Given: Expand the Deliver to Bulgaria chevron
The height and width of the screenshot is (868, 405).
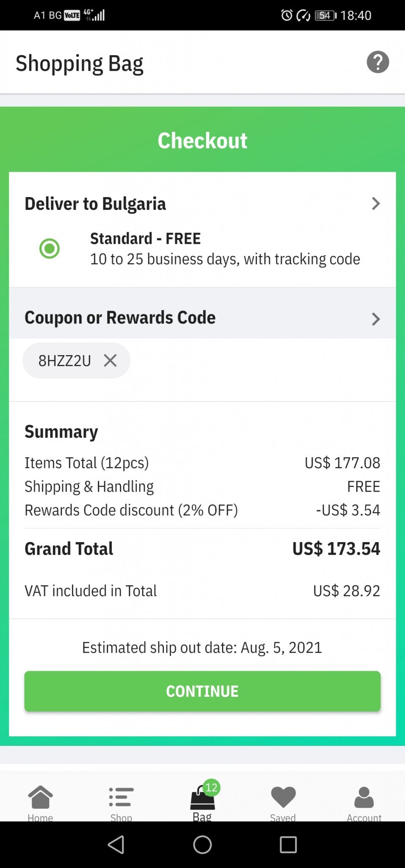Looking at the screenshot, I should [x=375, y=204].
